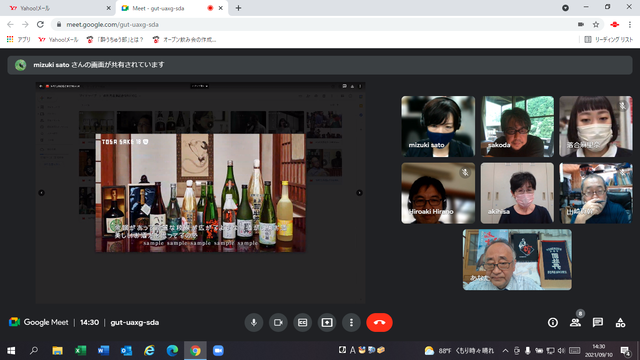Open the オープン飲み会の作成 bookmark
The image size is (640, 360).
pyautogui.click(x=184, y=40)
